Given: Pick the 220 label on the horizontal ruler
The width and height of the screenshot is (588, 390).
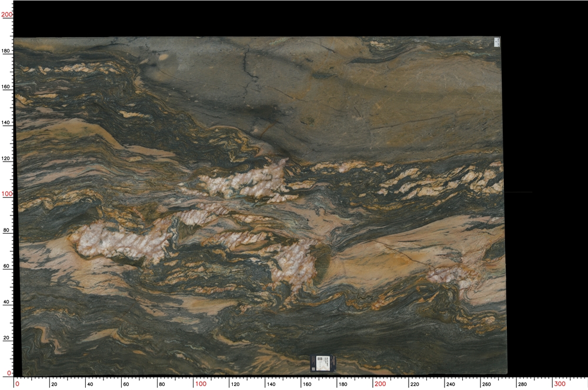Looking at the screenshot, I should (415, 384).
